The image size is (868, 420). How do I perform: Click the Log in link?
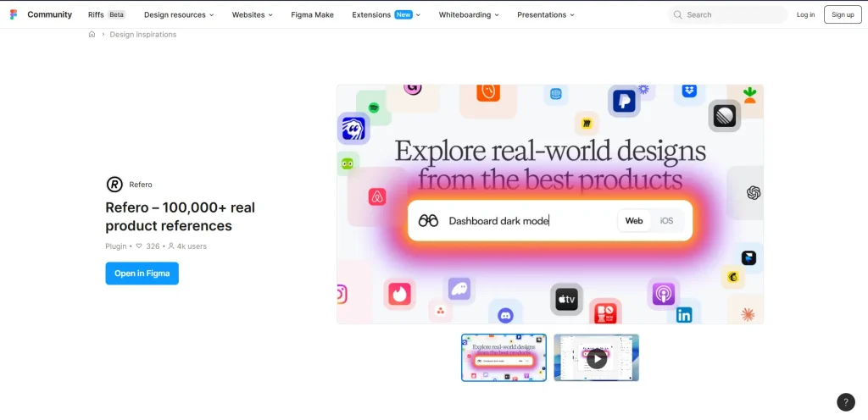[805, 15]
